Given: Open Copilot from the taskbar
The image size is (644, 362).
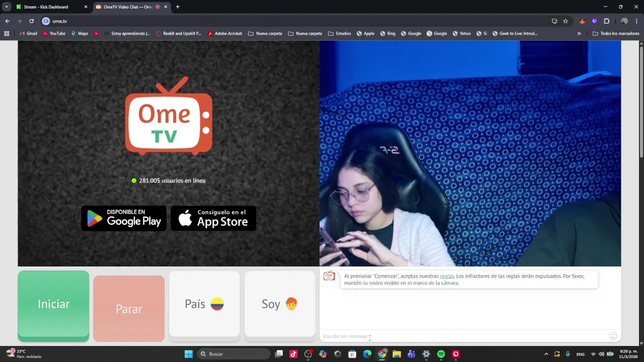Looking at the screenshot, I should pyautogui.click(x=323, y=354).
